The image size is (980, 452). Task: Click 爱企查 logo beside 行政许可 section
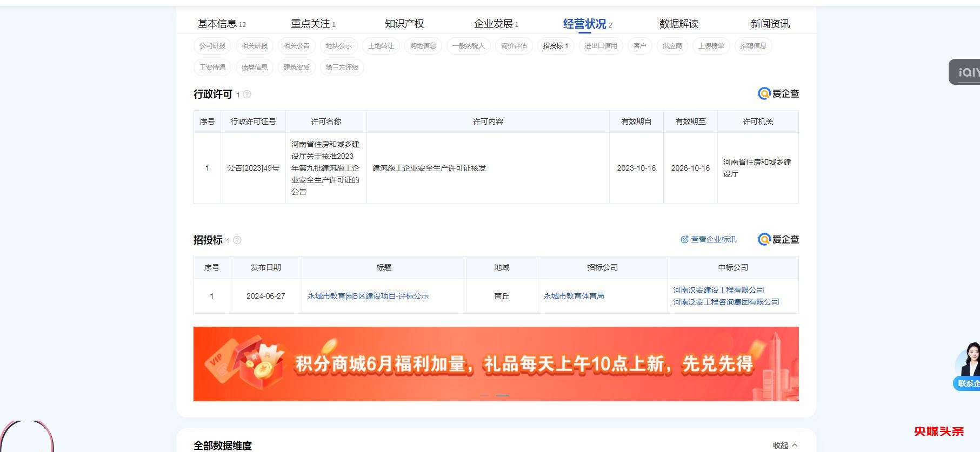click(778, 94)
